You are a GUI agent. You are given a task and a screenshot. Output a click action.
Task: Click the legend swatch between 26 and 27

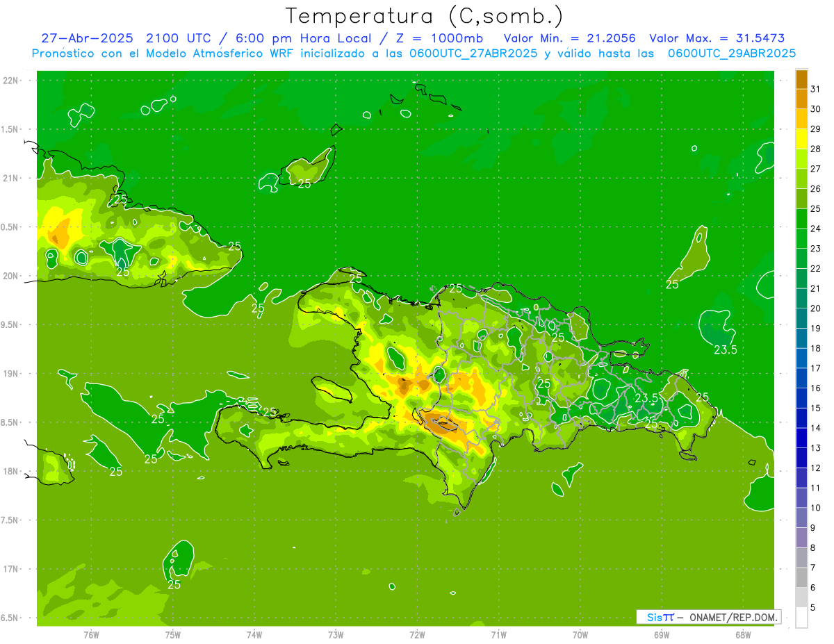[801, 179]
